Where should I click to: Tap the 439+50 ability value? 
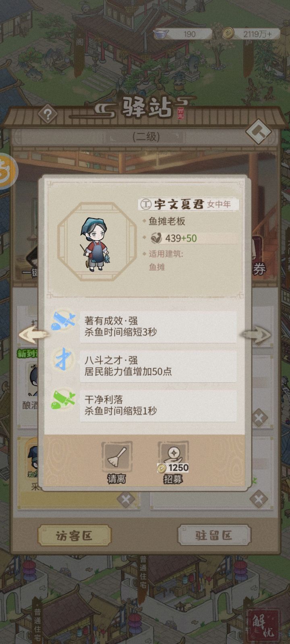(181, 238)
